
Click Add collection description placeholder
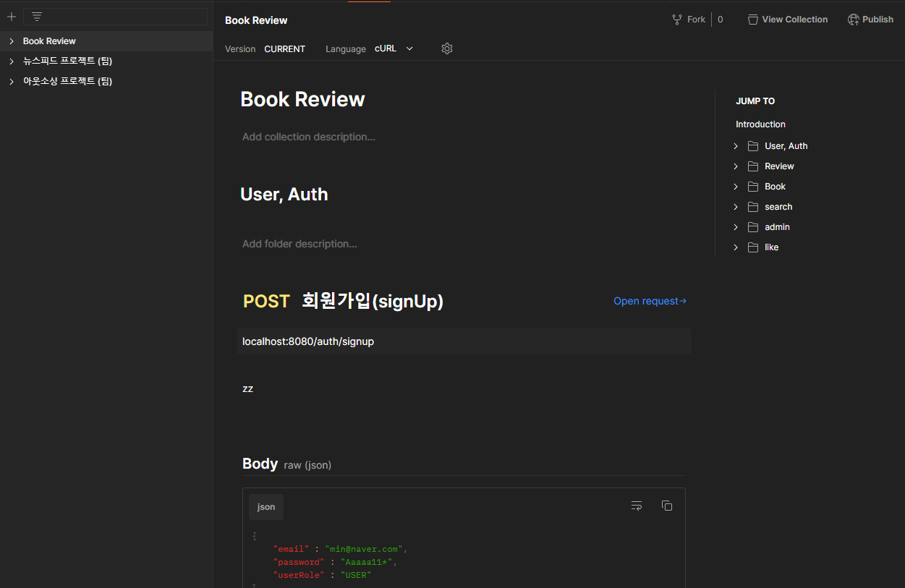click(309, 137)
